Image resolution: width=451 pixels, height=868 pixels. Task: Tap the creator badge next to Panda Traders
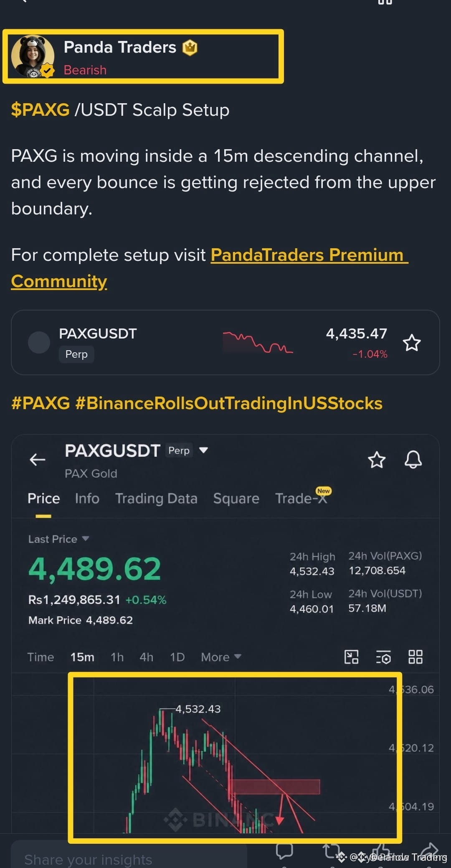click(x=190, y=48)
